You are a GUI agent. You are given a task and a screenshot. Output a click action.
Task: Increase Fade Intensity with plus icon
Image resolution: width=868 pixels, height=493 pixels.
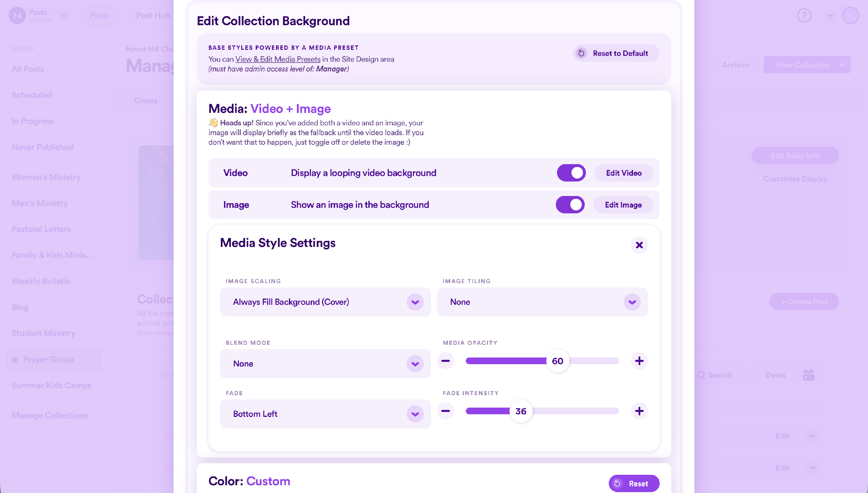(x=639, y=411)
